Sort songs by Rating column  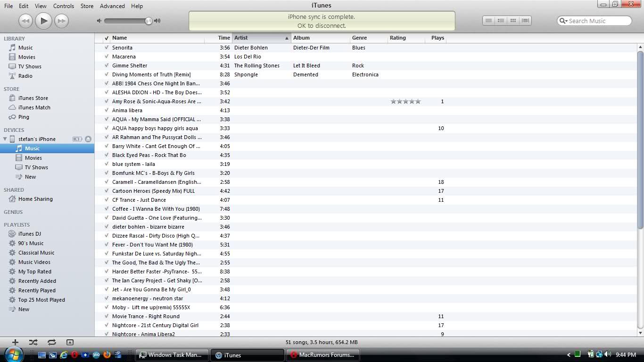click(406, 38)
